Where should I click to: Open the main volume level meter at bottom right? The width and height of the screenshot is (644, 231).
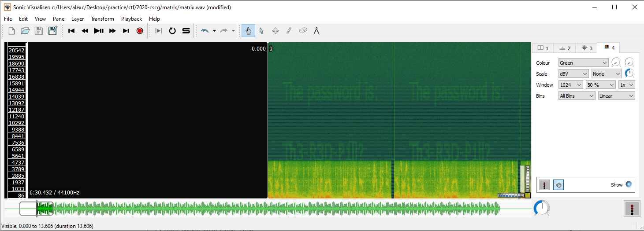tap(632, 208)
